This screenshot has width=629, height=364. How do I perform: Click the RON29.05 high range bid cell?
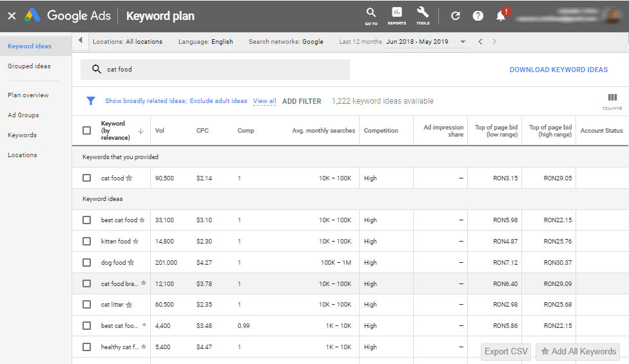coord(557,178)
